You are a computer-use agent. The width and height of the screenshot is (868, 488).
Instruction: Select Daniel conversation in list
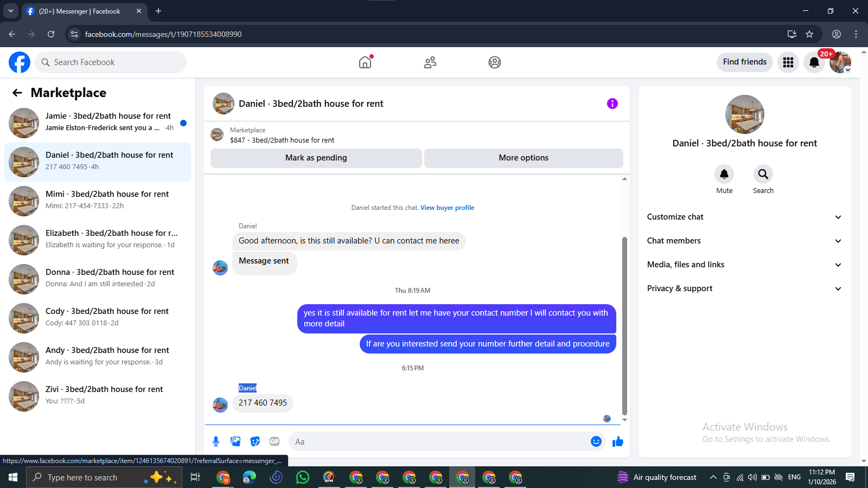pyautogui.click(x=98, y=162)
